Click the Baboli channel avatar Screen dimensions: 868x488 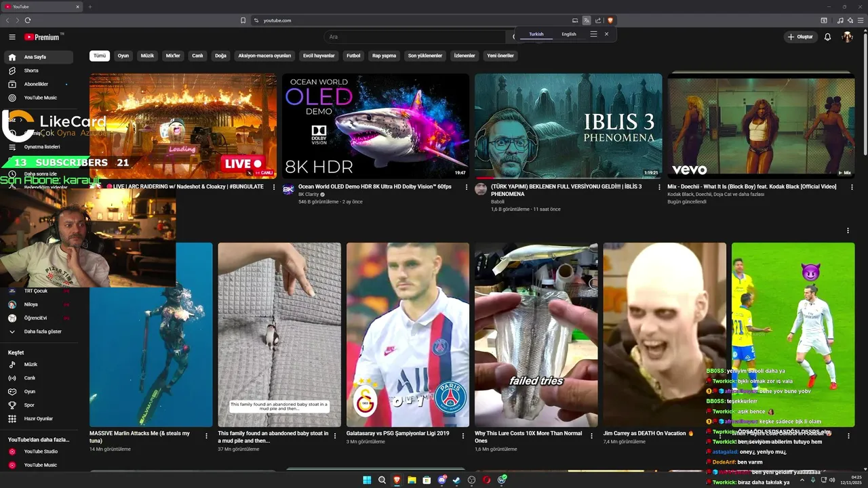click(481, 189)
